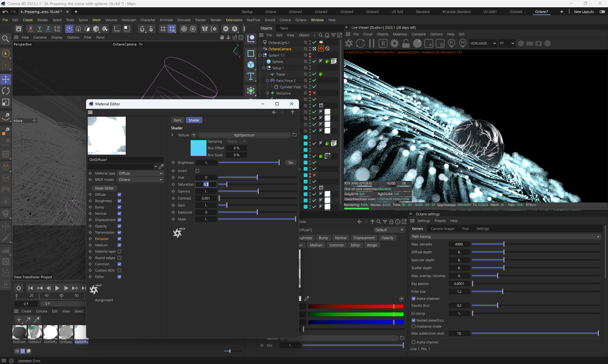
Task: Click the Saturation value input field
Action: click(x=206, y=184)
